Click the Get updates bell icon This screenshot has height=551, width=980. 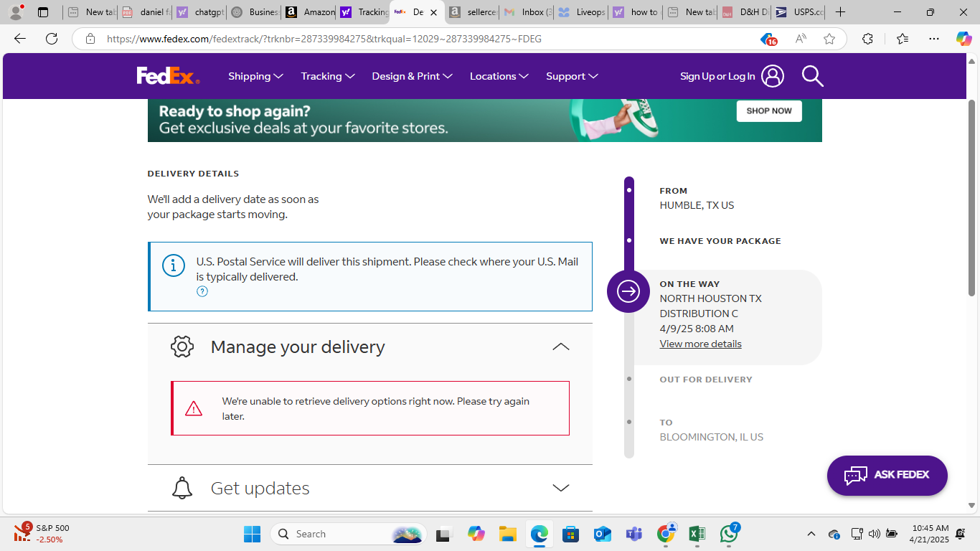pyautogui.click(x=182, y=488)
